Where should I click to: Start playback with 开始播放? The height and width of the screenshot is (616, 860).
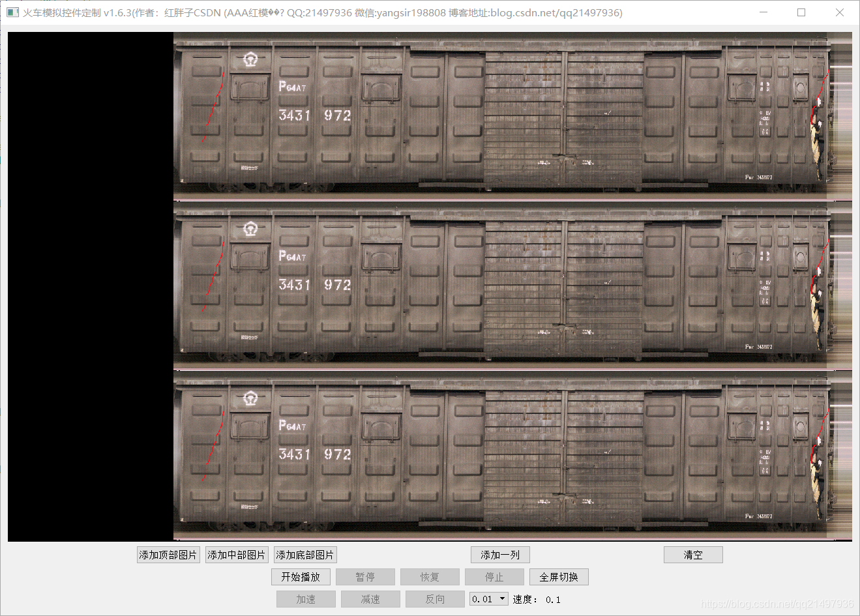pos(301,577)
